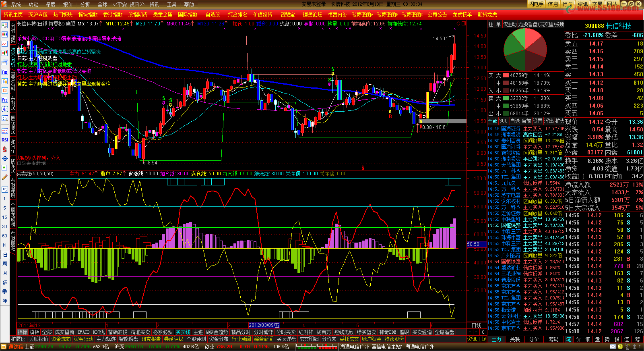644x351 pixels.
Task: Click the F12 trading shortcut icon
Action: tap(5, 100)
